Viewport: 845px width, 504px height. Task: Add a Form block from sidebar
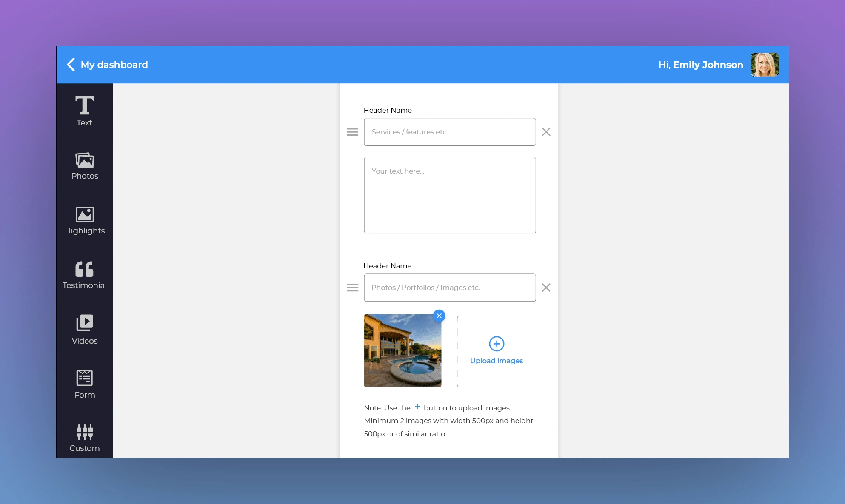(x=85, y=384)
